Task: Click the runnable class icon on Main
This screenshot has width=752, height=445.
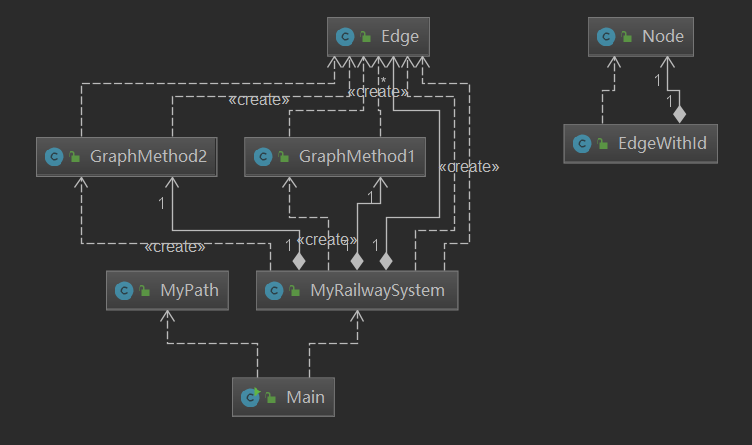Action: 250,397
